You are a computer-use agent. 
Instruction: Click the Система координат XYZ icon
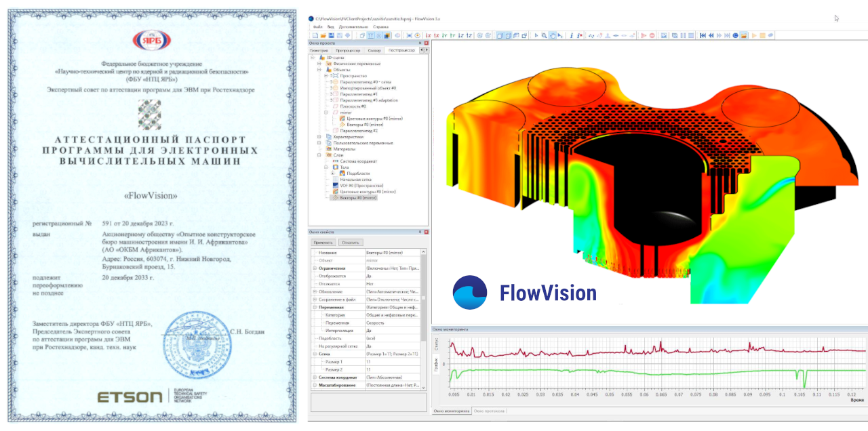(x=335, y=161)
